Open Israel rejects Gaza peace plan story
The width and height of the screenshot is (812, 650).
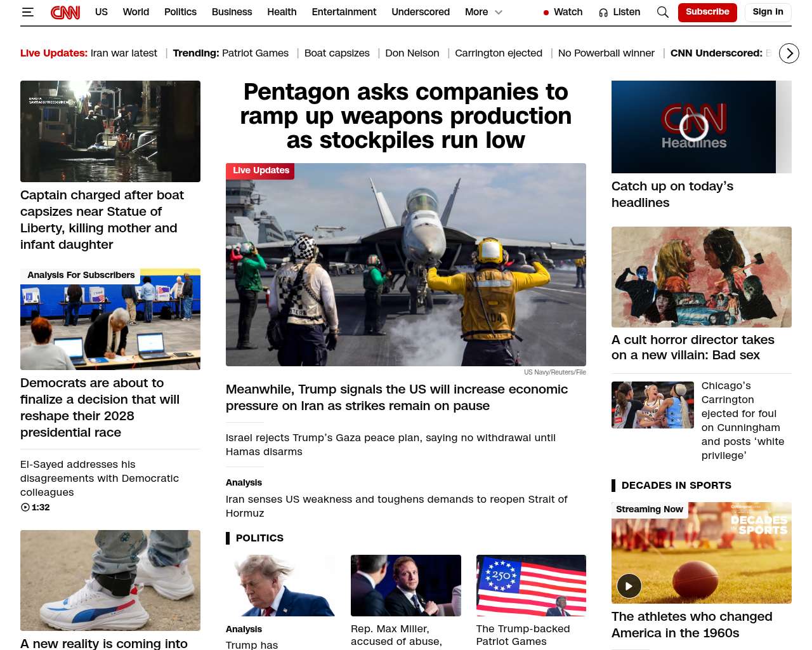[x=391, y=444]
